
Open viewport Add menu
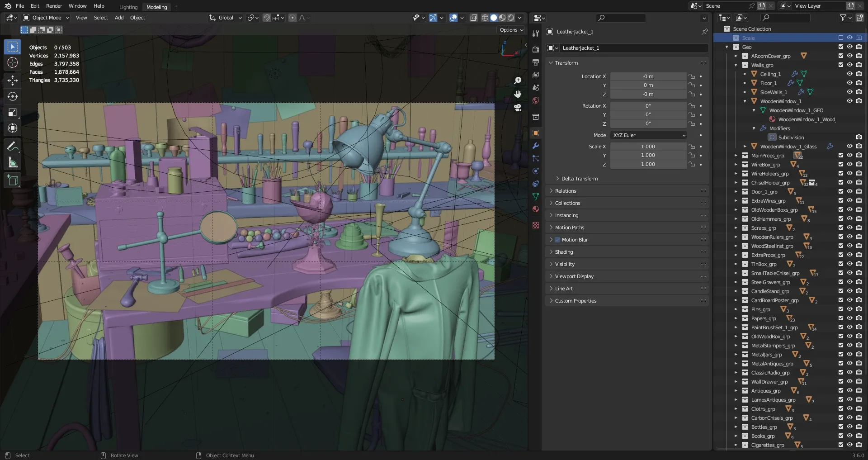pos(119,18)
